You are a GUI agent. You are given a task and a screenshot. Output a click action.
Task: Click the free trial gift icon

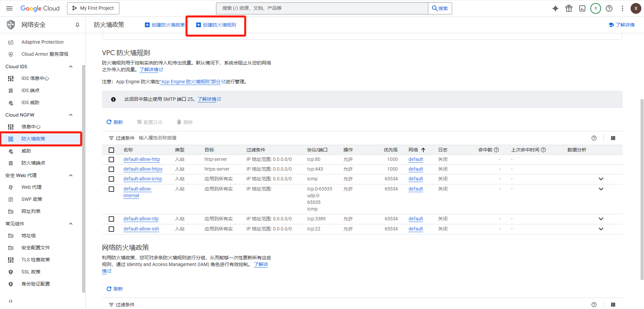pyautogui.click(x=569, y=8)
